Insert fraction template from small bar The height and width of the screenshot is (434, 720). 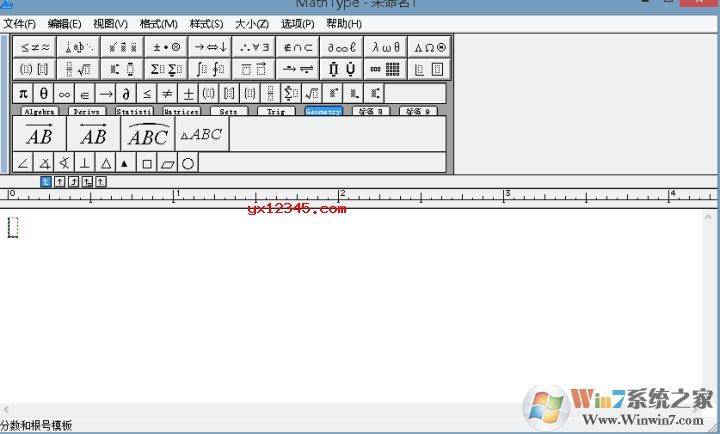(271, 94)
